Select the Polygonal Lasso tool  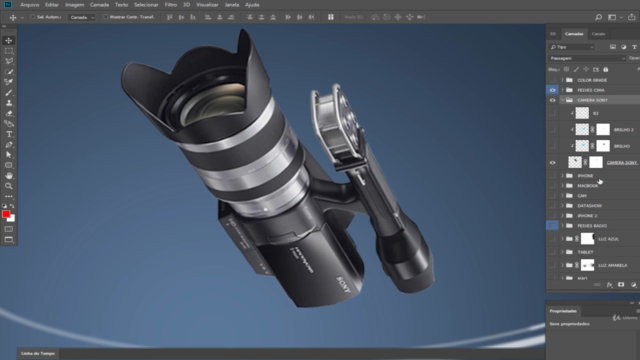point(9,61)
